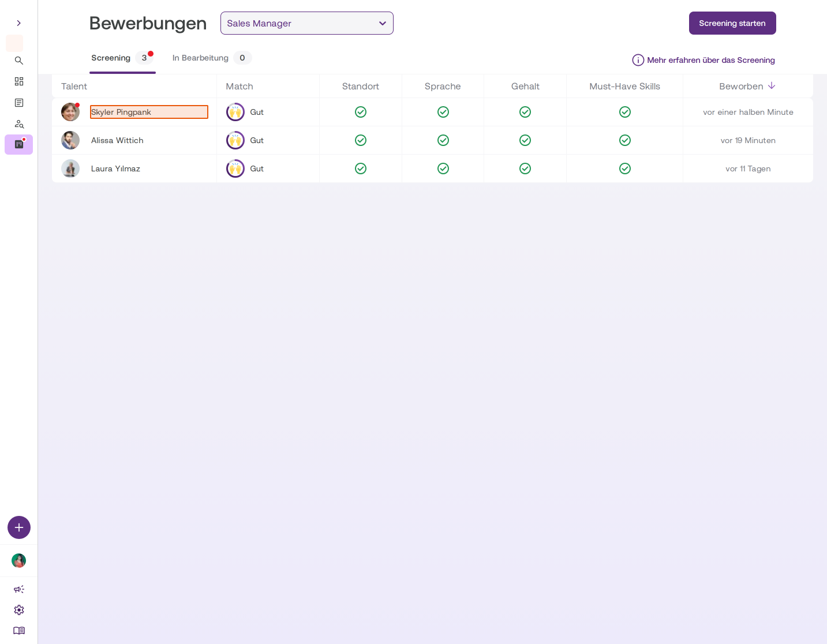This screenshot has height=644, width=827.
Task: Open Mehr erfahren über das Screening link
Action: [x=711, y=60]
